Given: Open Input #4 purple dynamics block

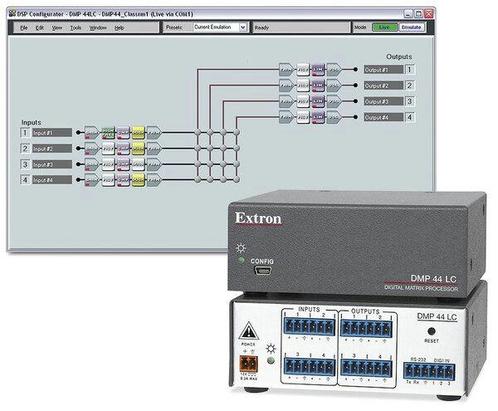Looking at the screenshot, I should click(x=123, y=180).
